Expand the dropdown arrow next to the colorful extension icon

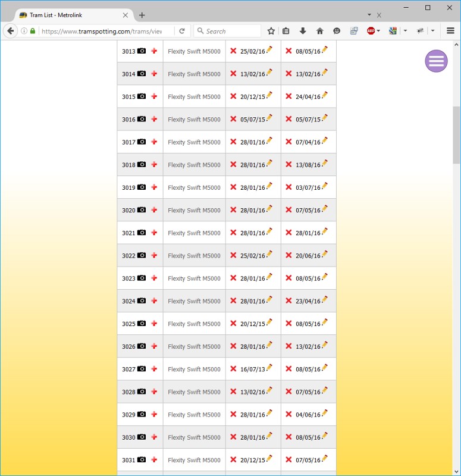405,31
